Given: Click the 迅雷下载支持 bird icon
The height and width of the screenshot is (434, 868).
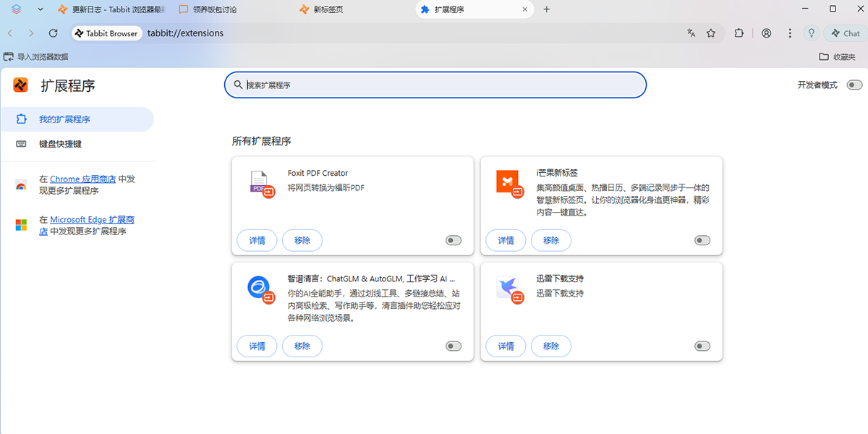Looking at the screenshot, I should click(x=511, y=290).
